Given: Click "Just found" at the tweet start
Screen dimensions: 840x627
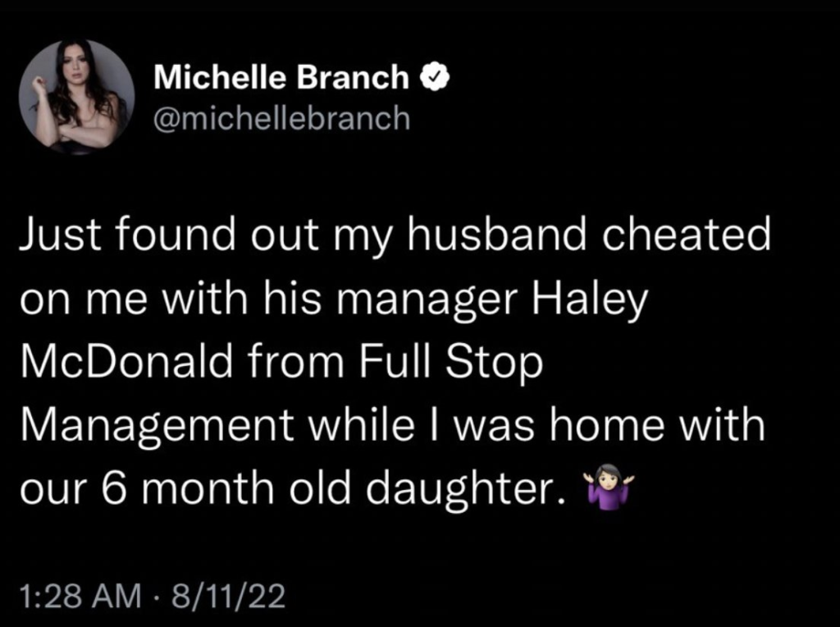Looking at the screenshot, I should pos(127,236).
